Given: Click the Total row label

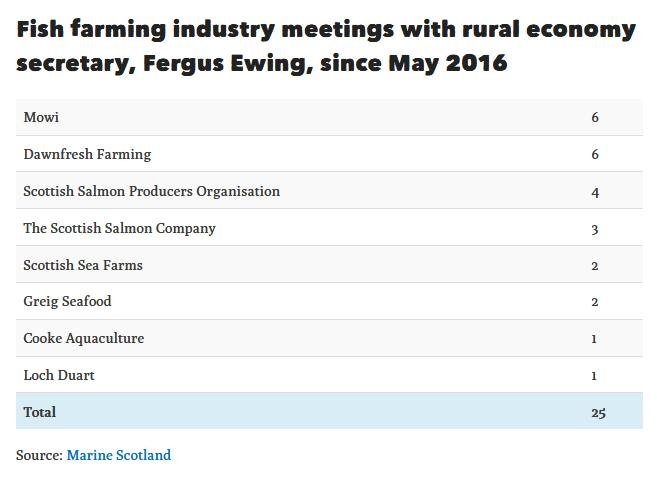Looking at the screenshot, I should point(40,412).
